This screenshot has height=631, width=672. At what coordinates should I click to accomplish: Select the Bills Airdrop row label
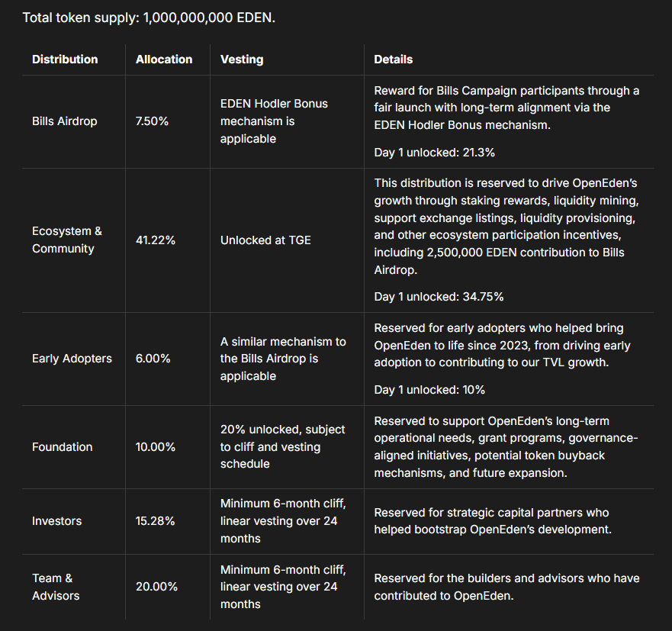pos(65,121)
